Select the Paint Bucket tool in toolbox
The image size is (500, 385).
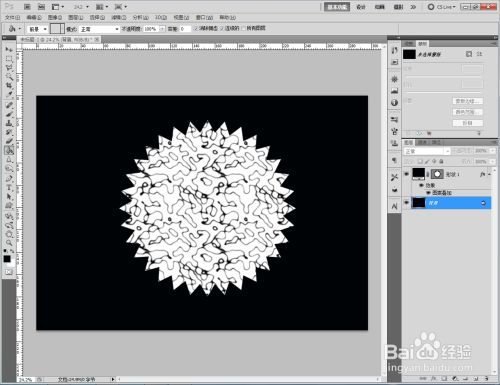(9, 150)
